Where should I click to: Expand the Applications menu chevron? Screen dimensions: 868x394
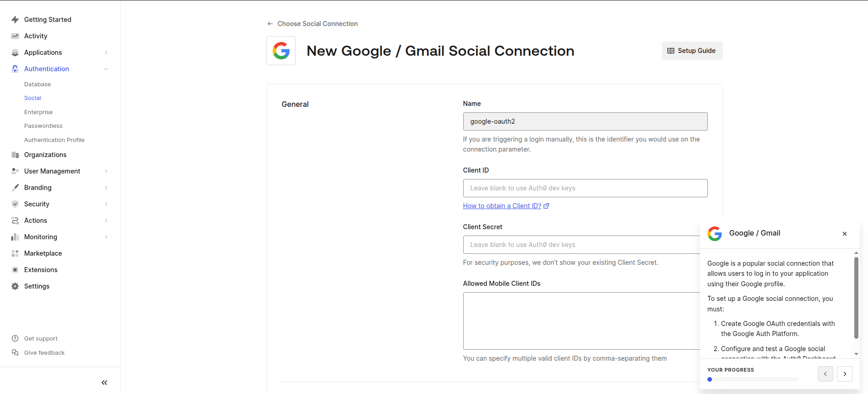(x=106, y=53)
